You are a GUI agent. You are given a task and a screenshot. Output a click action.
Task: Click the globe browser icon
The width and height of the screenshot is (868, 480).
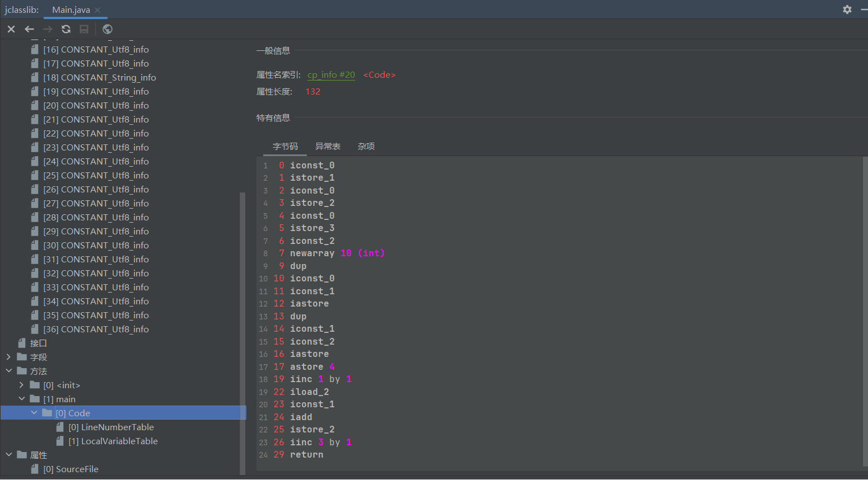pos(108,29)
